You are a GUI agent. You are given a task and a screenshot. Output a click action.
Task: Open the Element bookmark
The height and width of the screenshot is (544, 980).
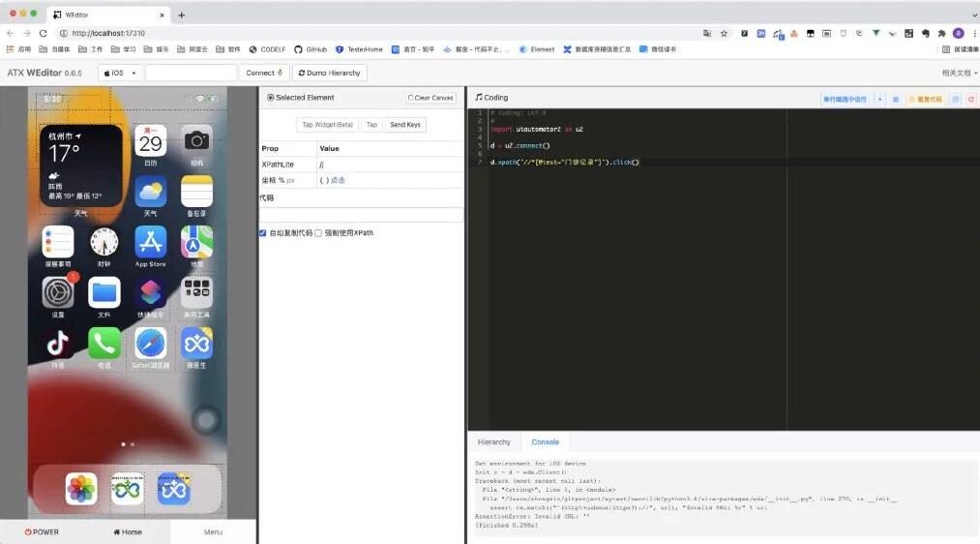537,49
